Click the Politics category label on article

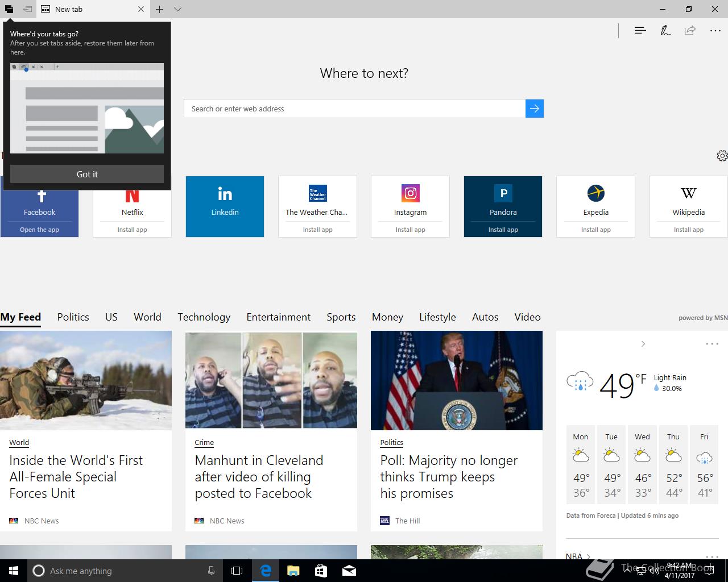pos(391,442)
